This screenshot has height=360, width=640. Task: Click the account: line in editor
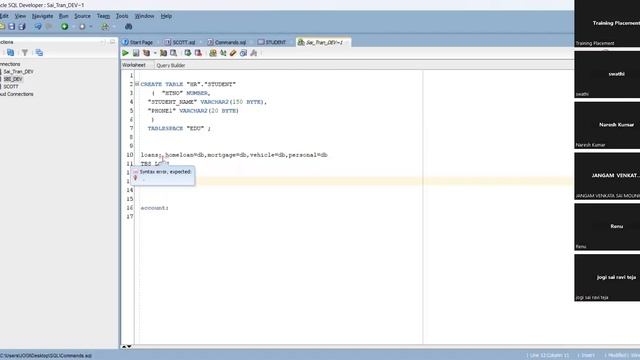tap(154, 208)
